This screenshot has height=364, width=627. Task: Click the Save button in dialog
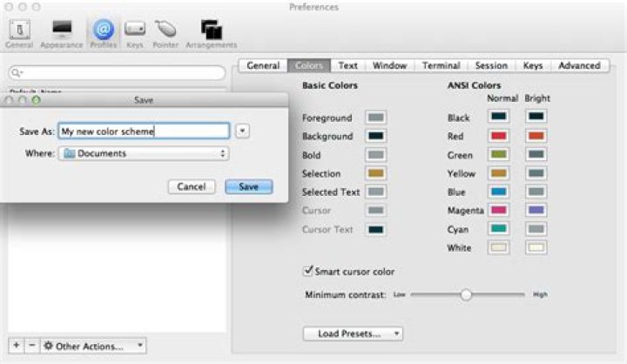[249, 187]
